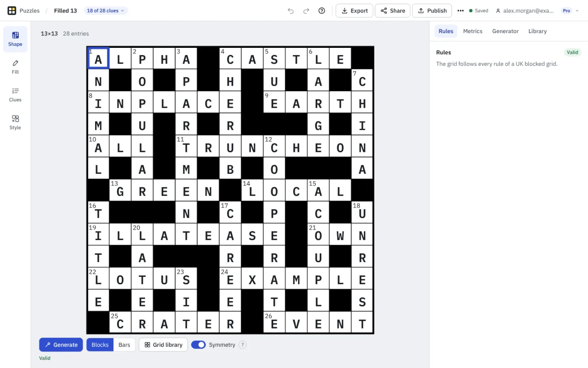Screen dimensions: 588x368
Task: Click the Valid badge in Rules panel
Action: (572, 52)
